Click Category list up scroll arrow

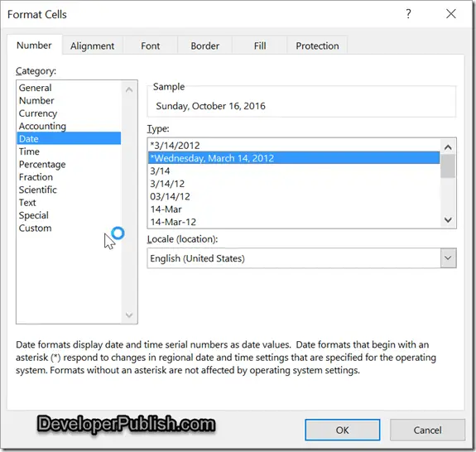click(129, 89)
